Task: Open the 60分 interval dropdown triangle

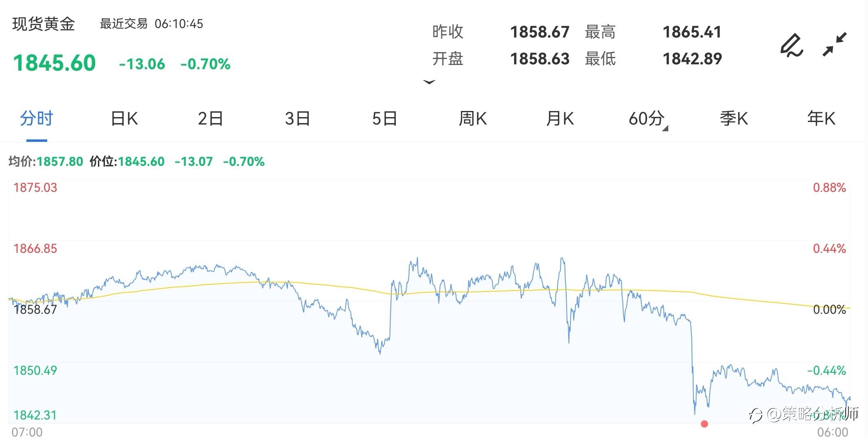Action: pyautogui.click(x=665, y=128)
